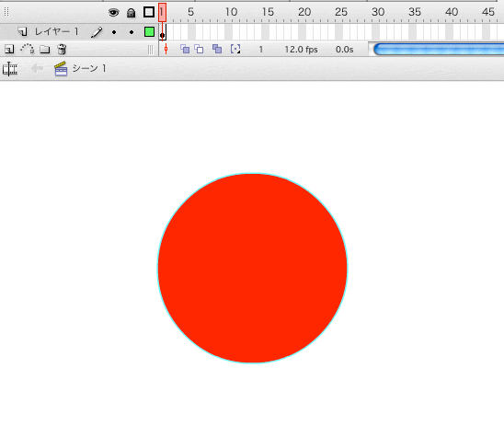Lock all layers via padlock icon
This screenshot has width=504, height=448.
131,13
